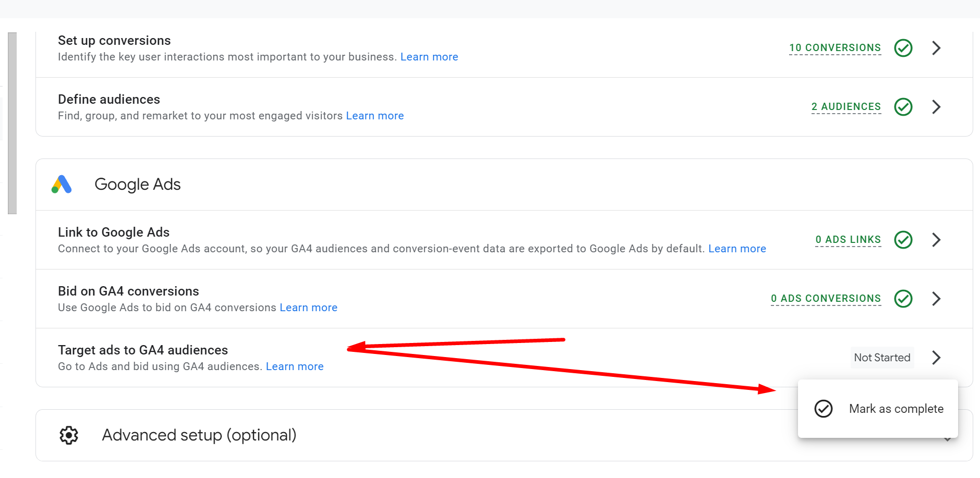This screenshot has width=980, height=478.
Task: Click Learn more under Set up conversions
Action: tap(429, 57)
